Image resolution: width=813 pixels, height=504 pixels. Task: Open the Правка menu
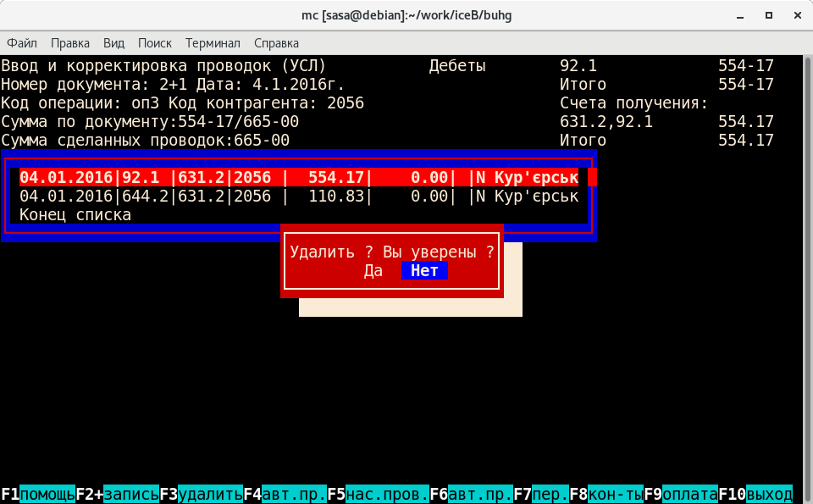click(x=70, y=43)
